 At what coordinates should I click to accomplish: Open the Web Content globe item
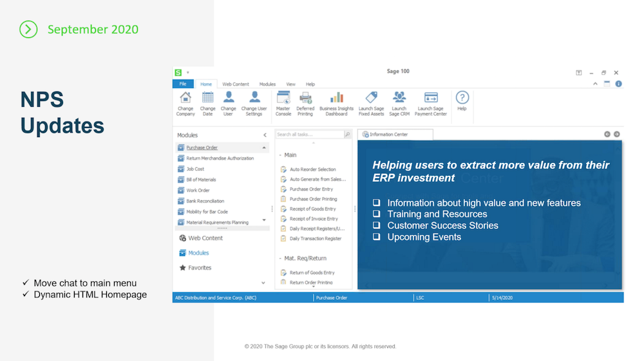pos(201,238)
